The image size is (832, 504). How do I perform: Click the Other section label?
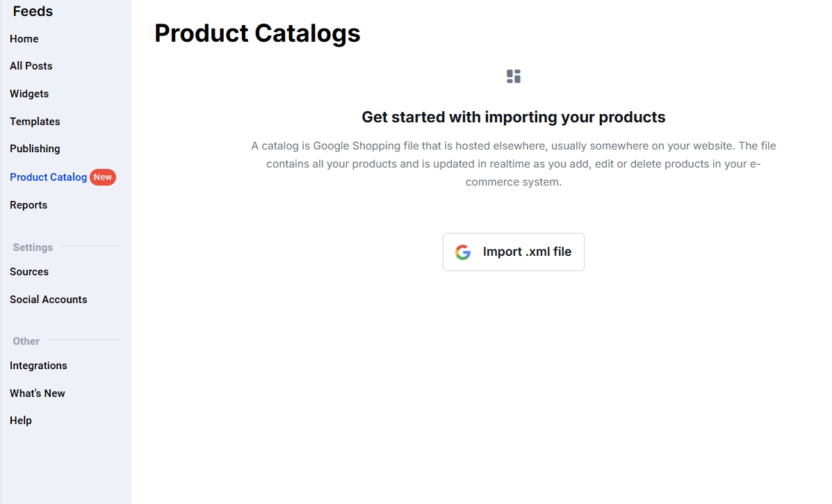26,341
